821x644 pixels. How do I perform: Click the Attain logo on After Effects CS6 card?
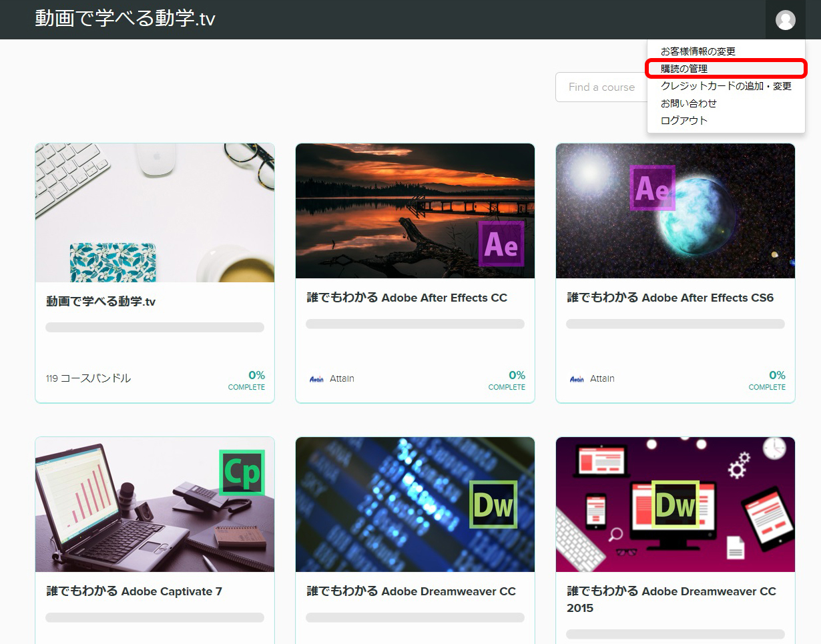tap(577, 378)
